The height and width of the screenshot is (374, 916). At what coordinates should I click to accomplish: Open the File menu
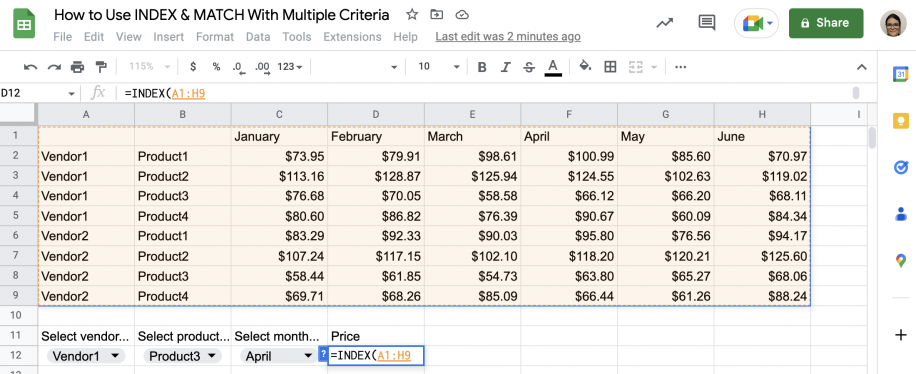63,37
